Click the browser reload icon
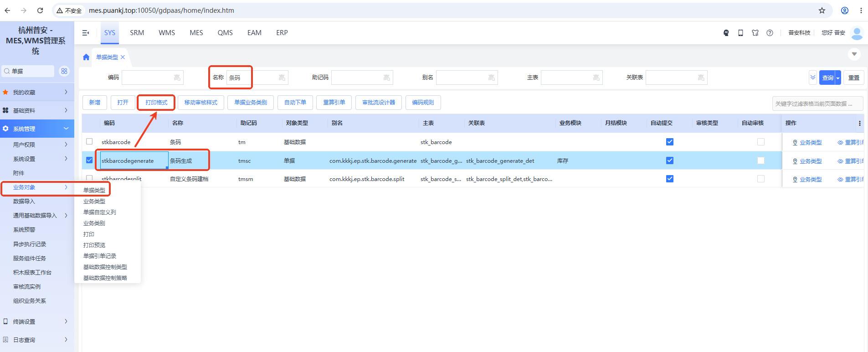 [40, 10]
